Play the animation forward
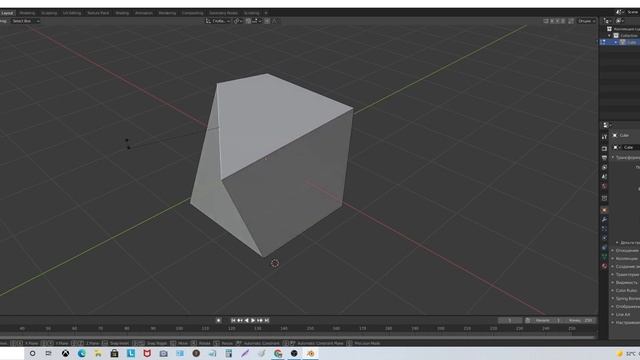The height and width of the screenshot is (360, 640). point(253,320)
